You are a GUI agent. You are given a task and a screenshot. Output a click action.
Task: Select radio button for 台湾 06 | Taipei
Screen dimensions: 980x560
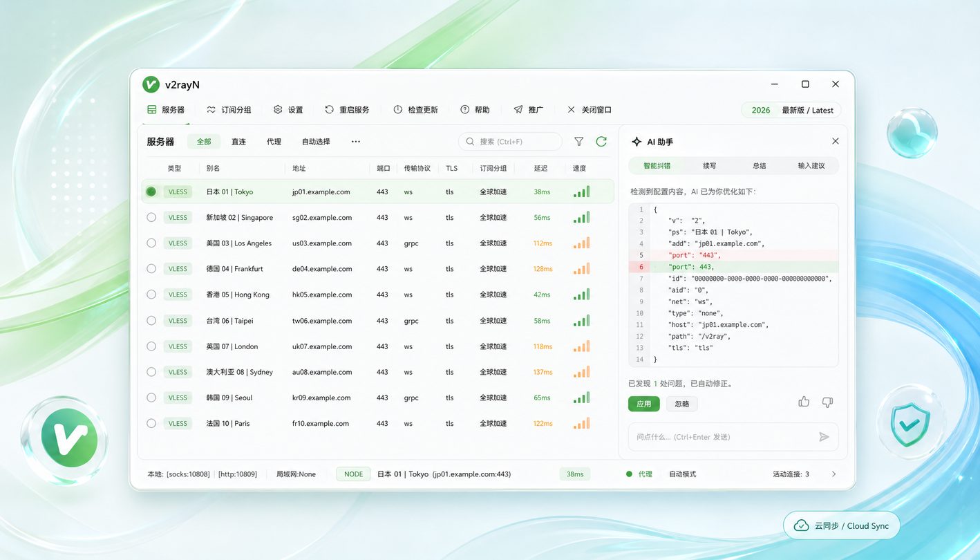pyautogui.click(x=151, y=320)
